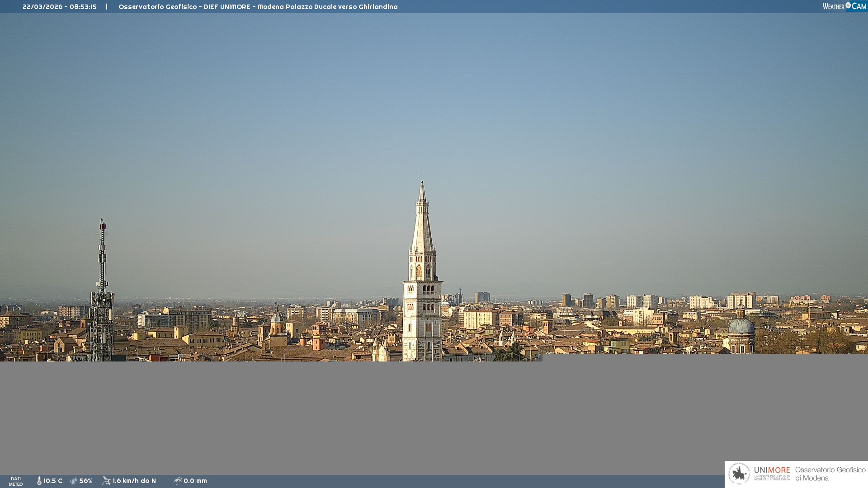Click the humidity droplets icon
This screenshot has height=488, width=868.
tap(74, 481)
